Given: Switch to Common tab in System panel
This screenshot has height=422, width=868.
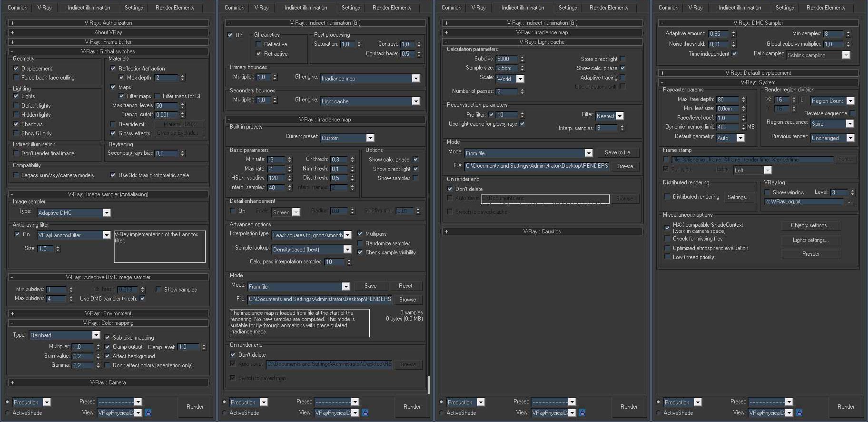Looking at the screenshot, I should [669, 8].
